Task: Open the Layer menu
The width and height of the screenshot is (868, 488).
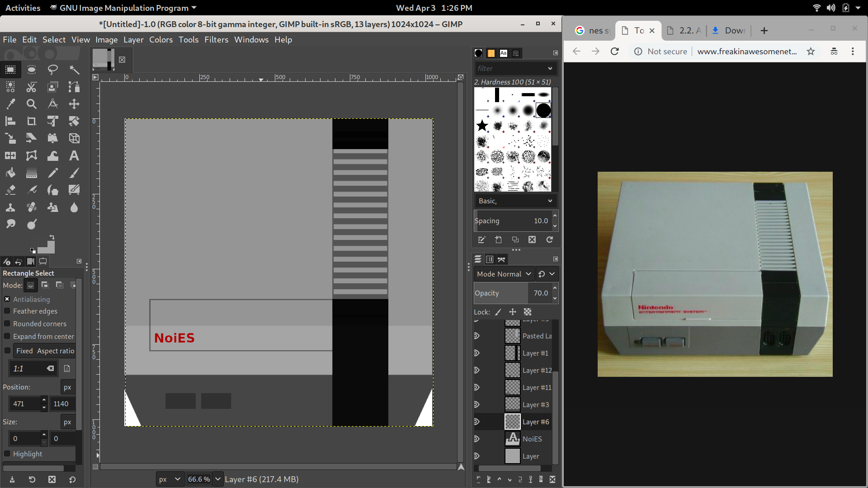Action: pos(133,40)
